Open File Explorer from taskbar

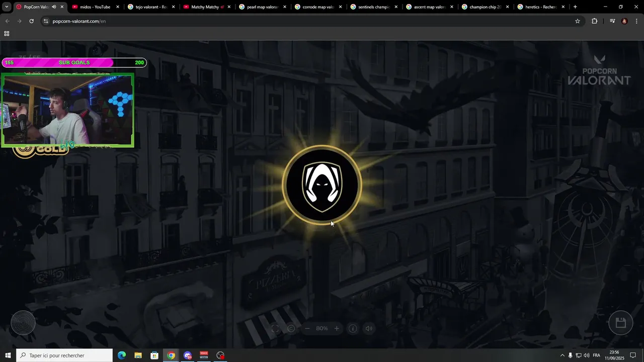tap(138, 355)
